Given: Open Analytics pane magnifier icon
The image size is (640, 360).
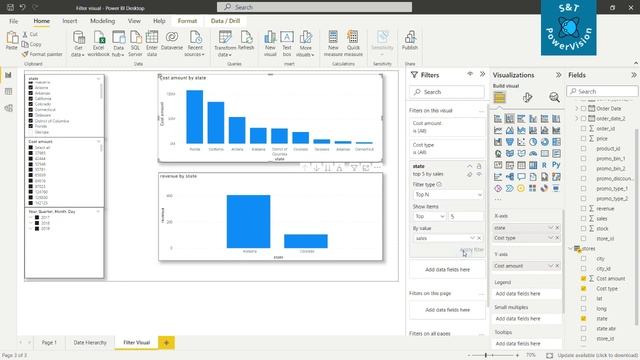Looking at the screenshot, I should click(x=554, y=97).
